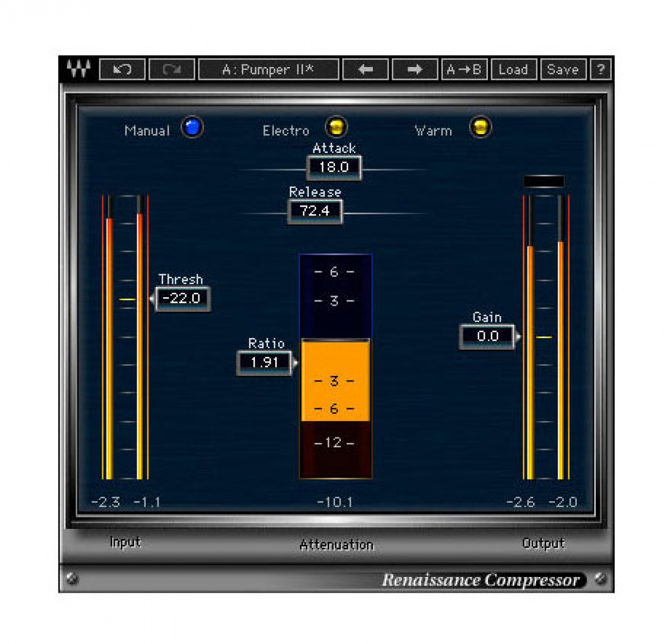Undo the last change
The height and width of the screenshot is (644, 670).
pos(122,69)
